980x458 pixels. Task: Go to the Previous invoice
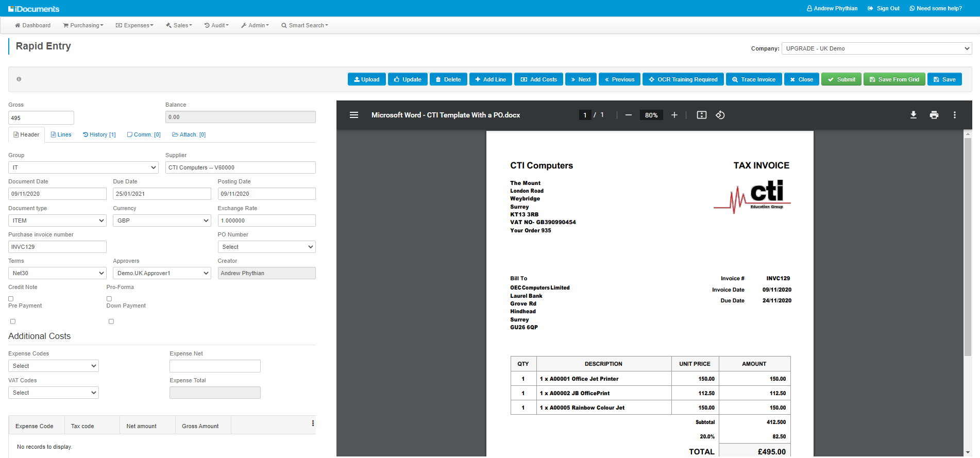(x=619, y=79)
